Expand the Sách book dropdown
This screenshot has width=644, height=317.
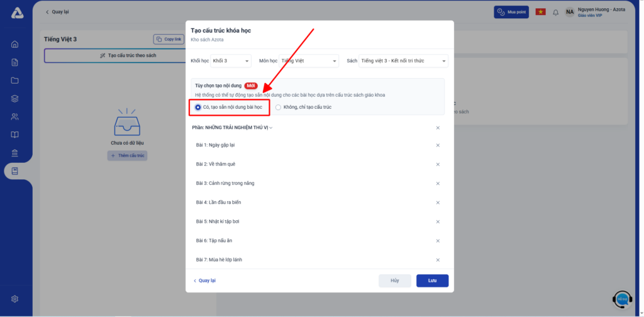pos(403,61)
